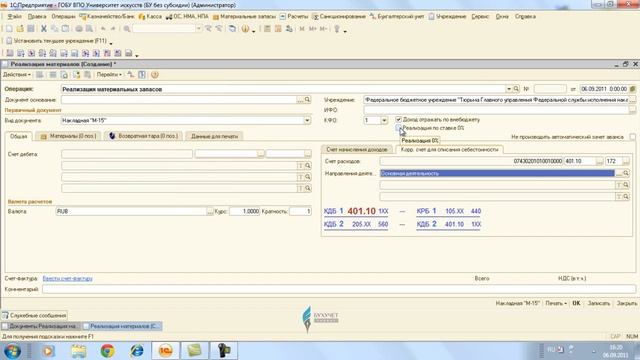The image size is (640, 360).
Task: Click magnifier icon next to Документ основание
Action: [x=307, y=100]
